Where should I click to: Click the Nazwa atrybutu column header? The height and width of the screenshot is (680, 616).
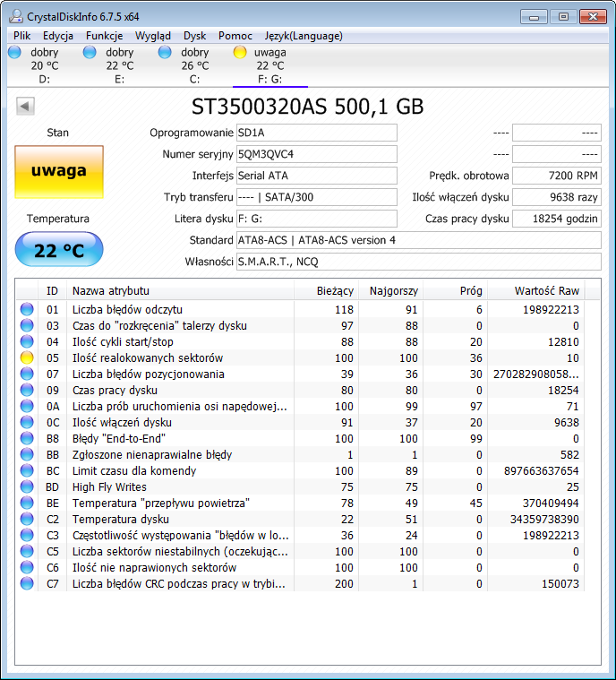[180, 290]
